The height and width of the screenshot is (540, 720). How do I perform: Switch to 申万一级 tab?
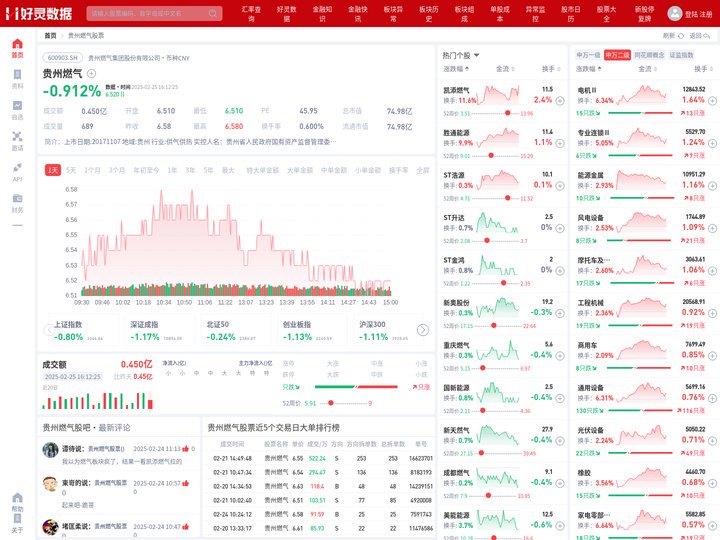tap(588, 55)
